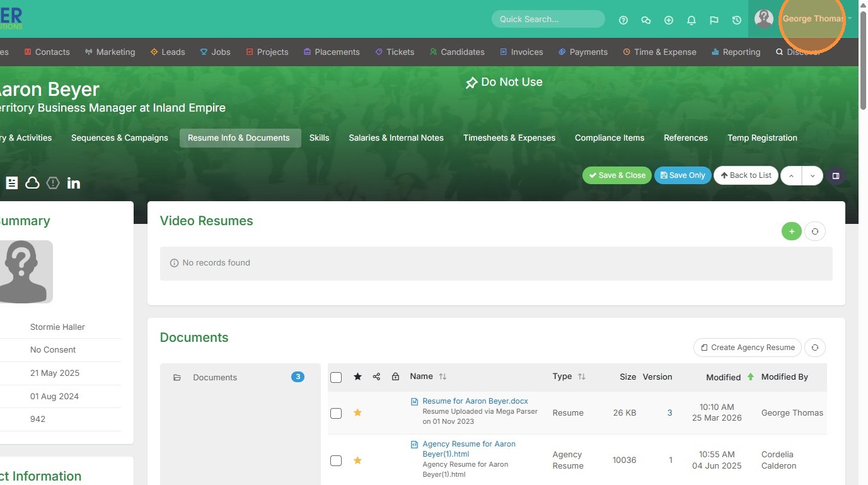
Task: Switch to the Compliance Items tab
Action: coord(610,138)
